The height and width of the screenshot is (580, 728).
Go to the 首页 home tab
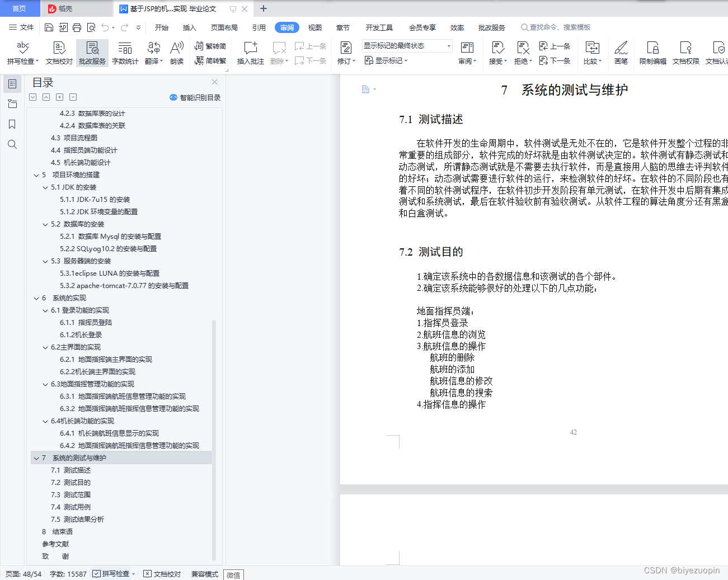[20, 9]
